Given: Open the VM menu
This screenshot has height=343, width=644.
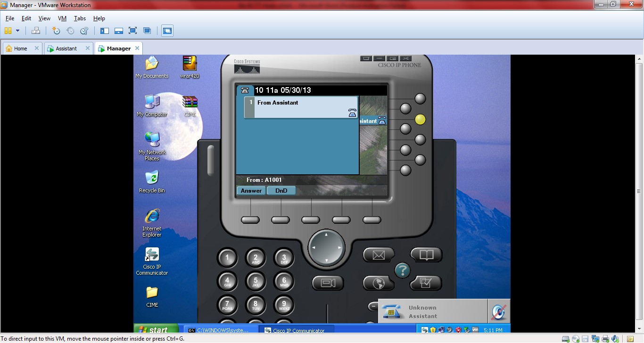Looking at the screenshot, I should (x=62, y=18).
